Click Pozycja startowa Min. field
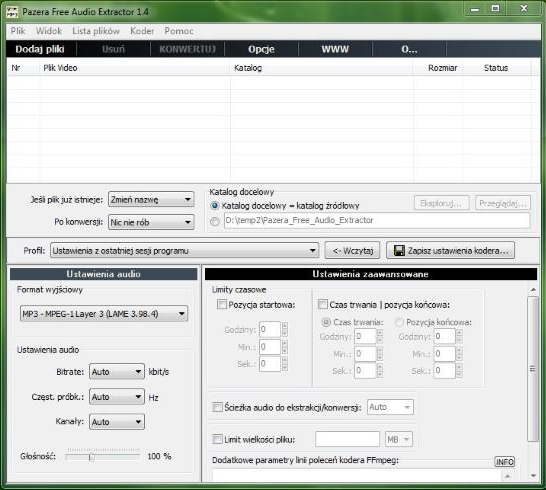546x490 pixels. click(x=270, y=347)
